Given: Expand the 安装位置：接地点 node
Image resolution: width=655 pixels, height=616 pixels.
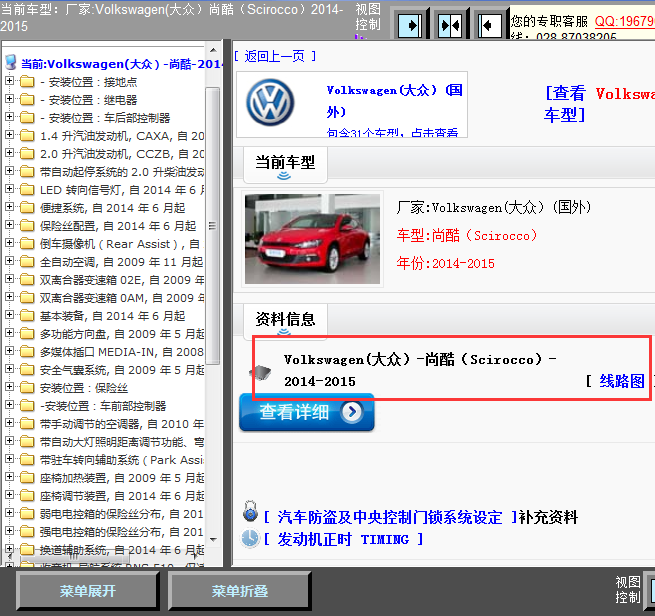Looking at the screenshot, I should click(x=9, y=80).
